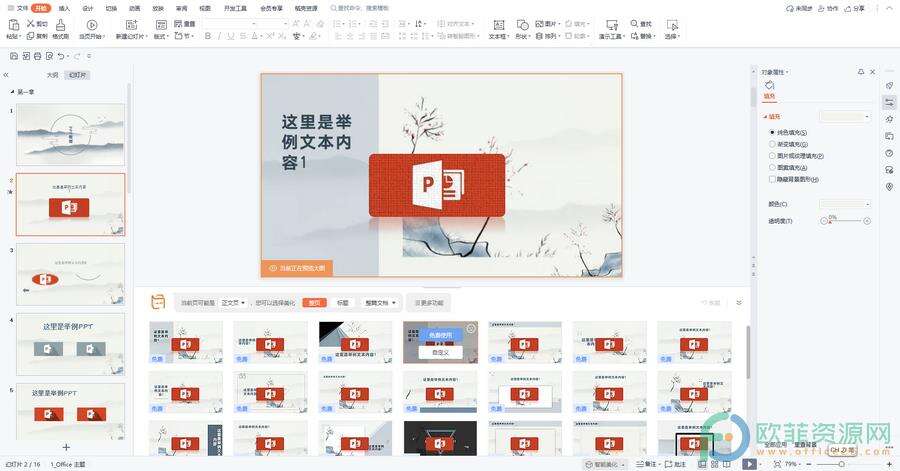
Task: Switch to the Insert ribbon tab
Action: tap(64, 9)
